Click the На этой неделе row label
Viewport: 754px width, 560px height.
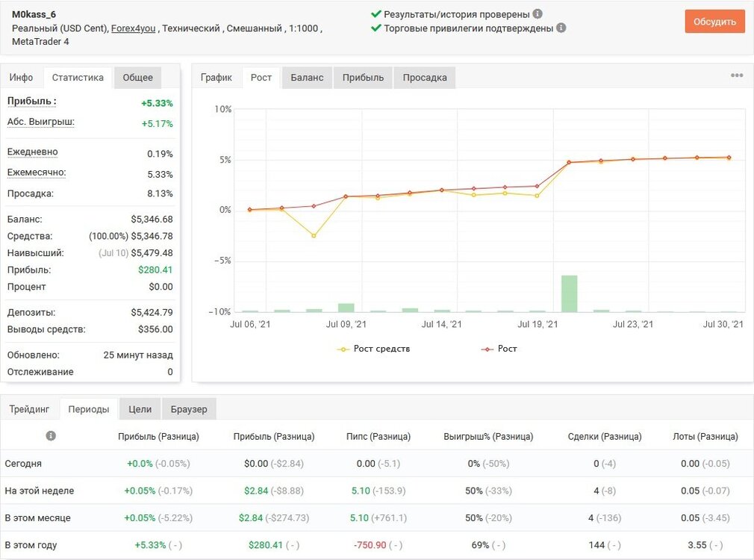tap(40, 491)
